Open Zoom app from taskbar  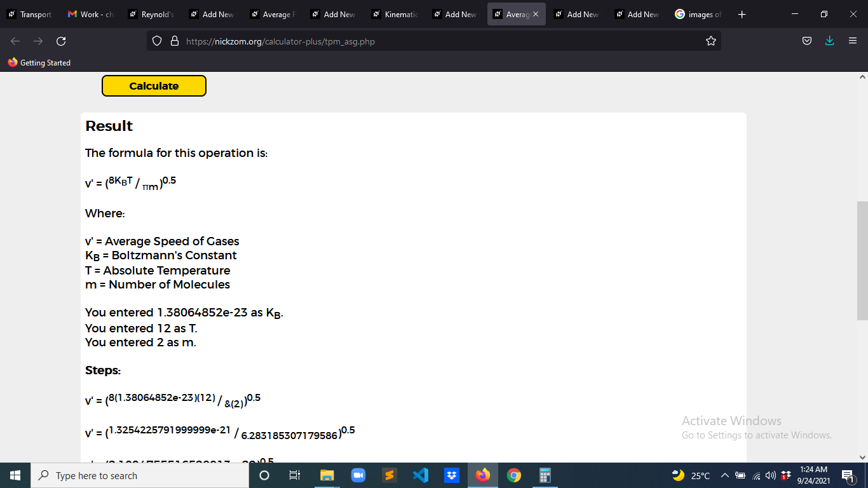[x=358, y=475]
